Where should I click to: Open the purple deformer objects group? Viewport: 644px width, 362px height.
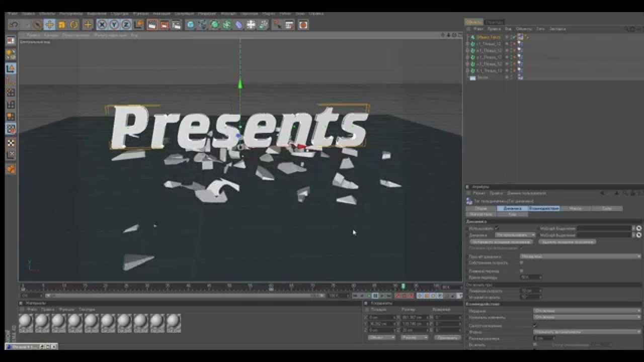point(239,25)
